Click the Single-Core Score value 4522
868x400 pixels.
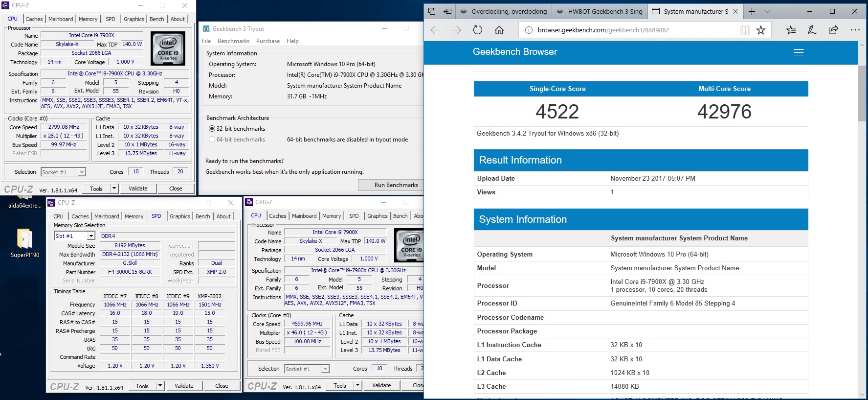557,112
